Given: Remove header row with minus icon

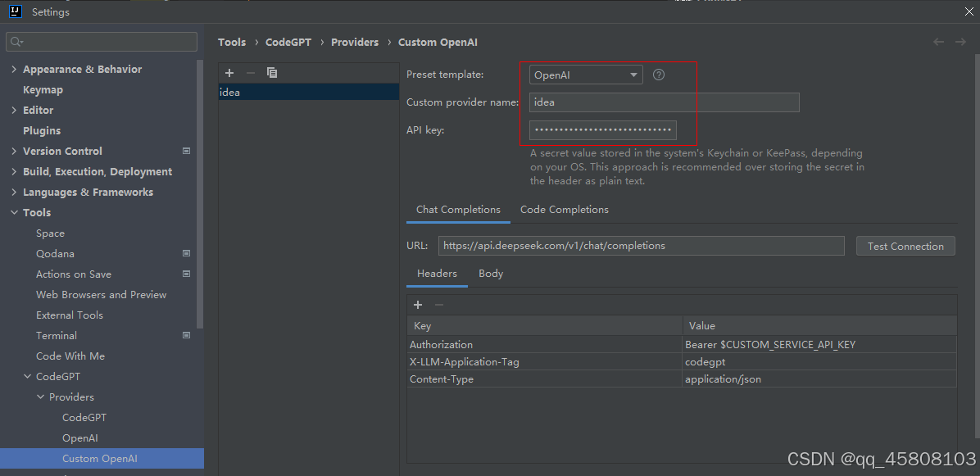Looking at the screenshot, I should point(438,305).
